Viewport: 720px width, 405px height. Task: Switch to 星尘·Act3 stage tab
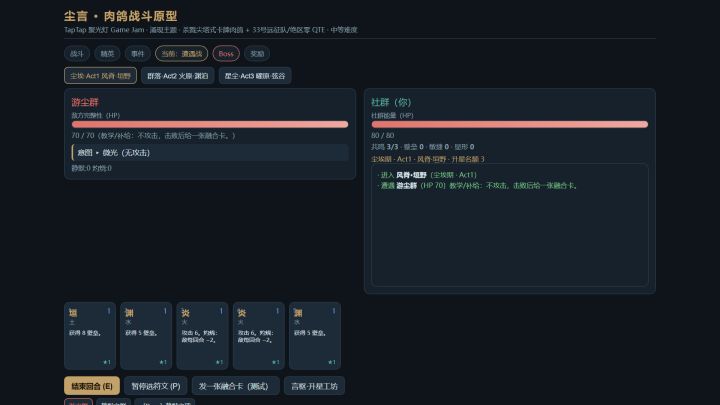pos(255,76)
